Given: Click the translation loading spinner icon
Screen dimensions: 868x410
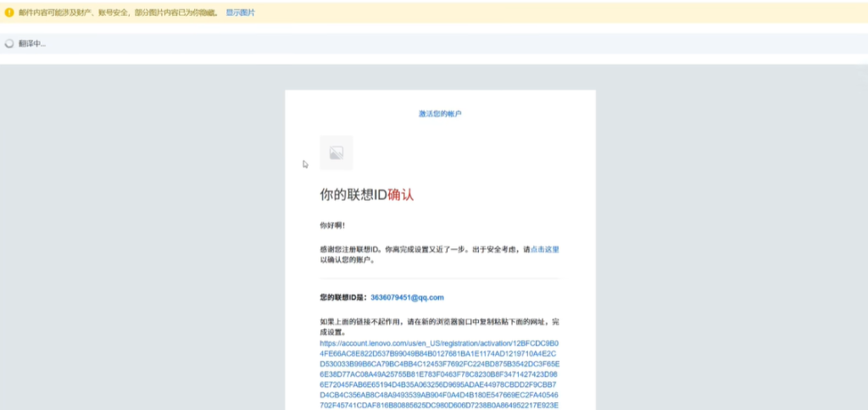Looking at the screenshot, I should click(x=9, y=43).
